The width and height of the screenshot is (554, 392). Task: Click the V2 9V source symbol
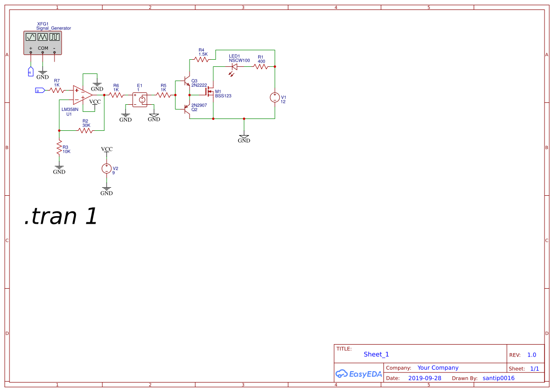point(107,168)
